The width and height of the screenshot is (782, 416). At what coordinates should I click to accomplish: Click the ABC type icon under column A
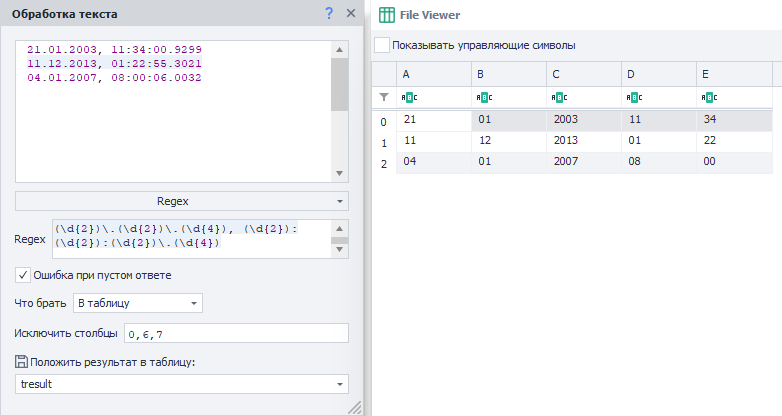tap(409, 98)
